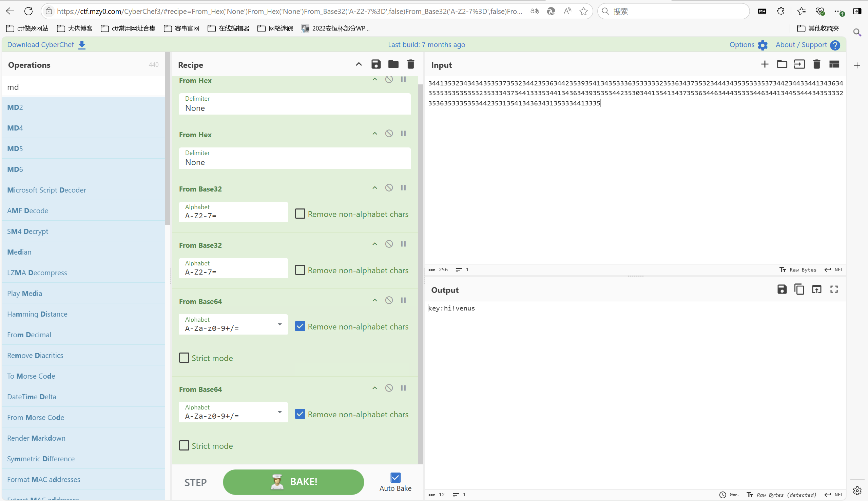Select the Microsoft Script Decoder operation
This screenshot has width=868, height=501.
[83, 190]
